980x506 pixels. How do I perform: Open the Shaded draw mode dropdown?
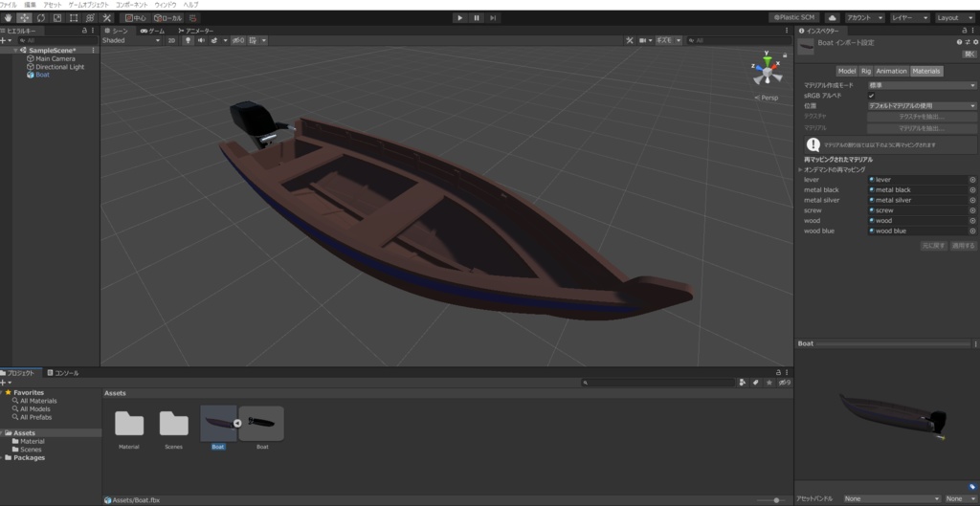131,40
